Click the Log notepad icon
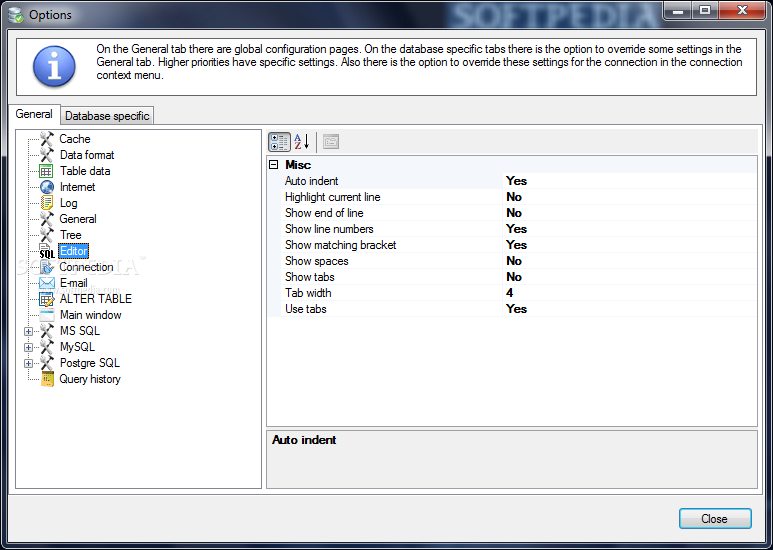 pos(47,203)
